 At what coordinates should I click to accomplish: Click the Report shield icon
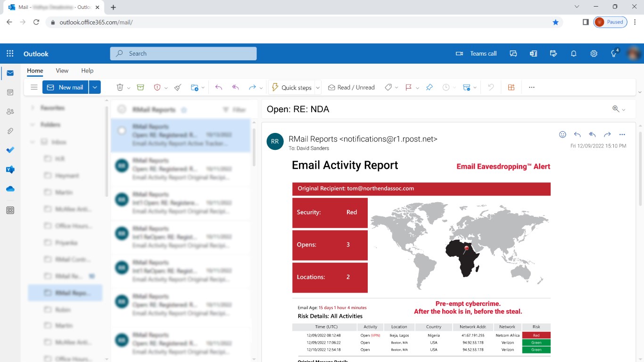click(x=157, y=87)
